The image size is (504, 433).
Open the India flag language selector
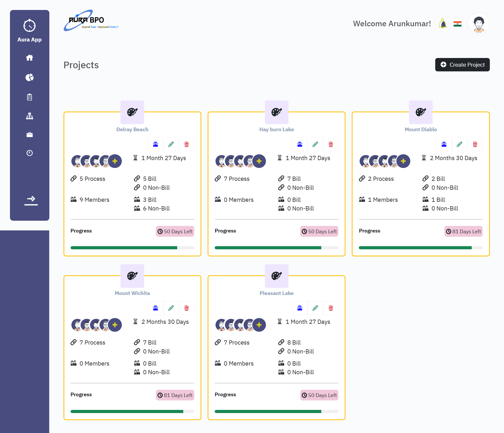point(457,24)
